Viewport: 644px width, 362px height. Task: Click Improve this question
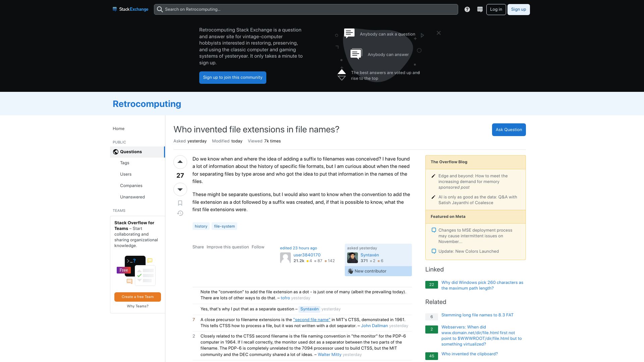pyautogui.click(x=228, y=247)
